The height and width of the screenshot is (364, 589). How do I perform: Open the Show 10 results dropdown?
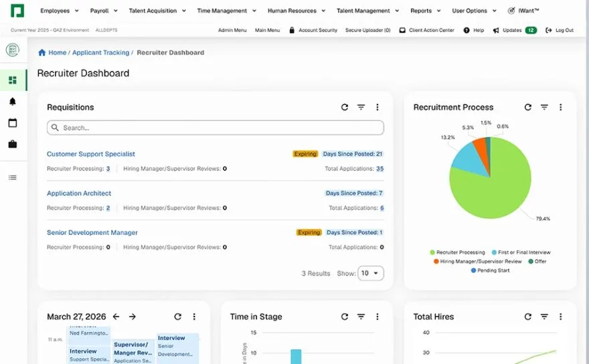(370, 273)
